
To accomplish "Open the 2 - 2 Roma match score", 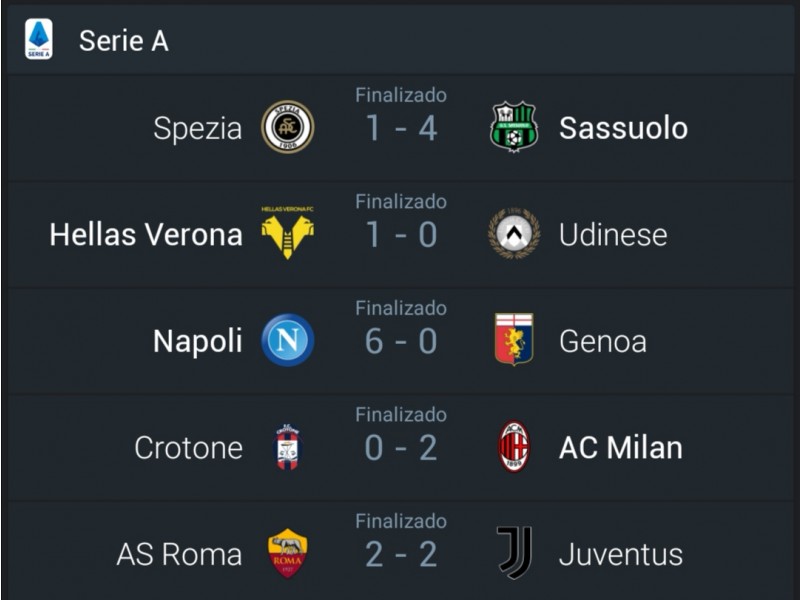I will 402,555.
